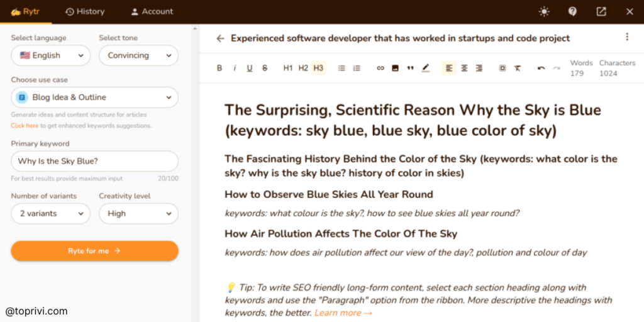Insert a numbered list
The image size is (644, 322).
click(357, 68)
